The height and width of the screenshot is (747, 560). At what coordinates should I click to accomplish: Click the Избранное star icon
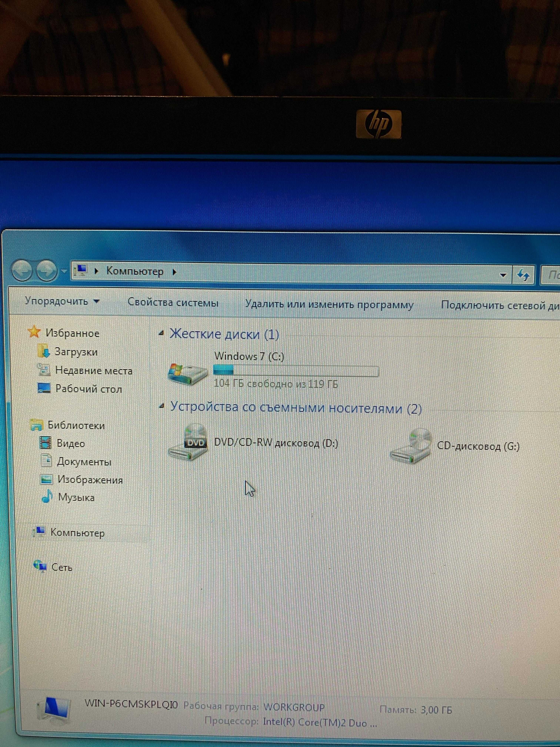pos(34,332)
